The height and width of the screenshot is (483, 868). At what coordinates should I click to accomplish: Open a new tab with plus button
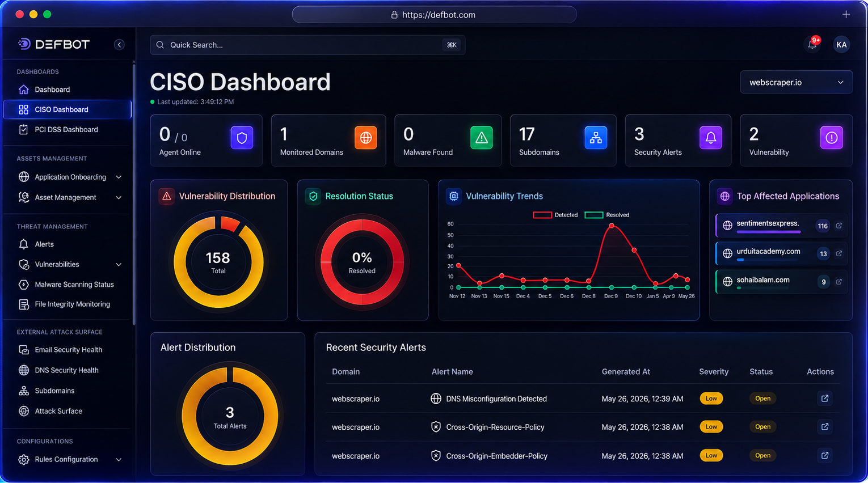(846, 14)
